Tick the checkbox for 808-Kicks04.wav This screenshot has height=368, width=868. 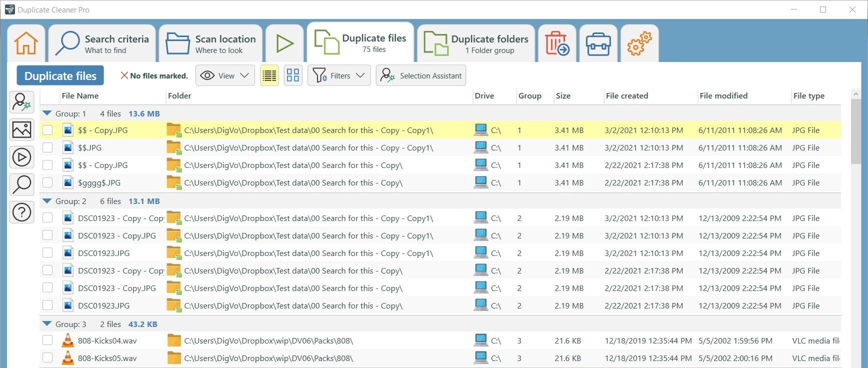47,340
